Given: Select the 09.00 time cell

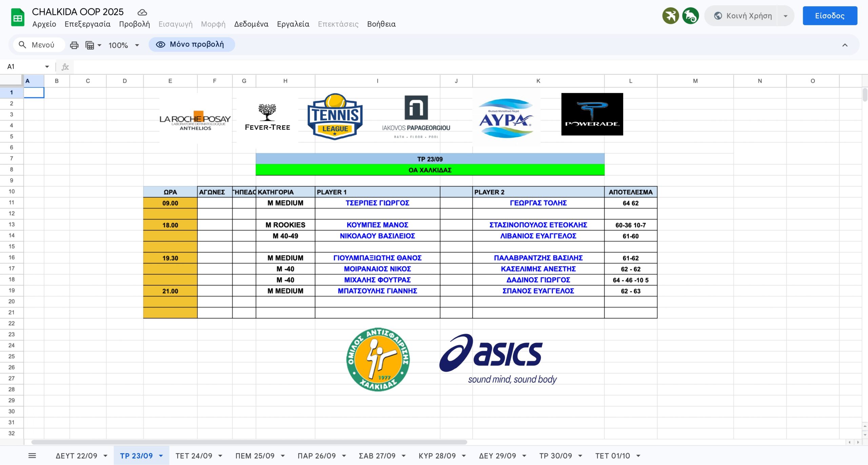Looking at the screenshot, I should click(170, 203).
